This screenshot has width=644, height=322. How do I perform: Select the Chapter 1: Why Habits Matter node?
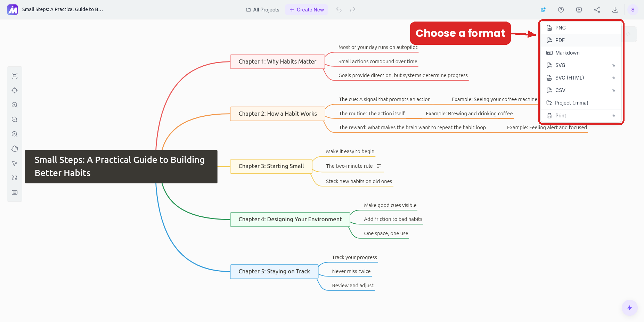(277, 61)
